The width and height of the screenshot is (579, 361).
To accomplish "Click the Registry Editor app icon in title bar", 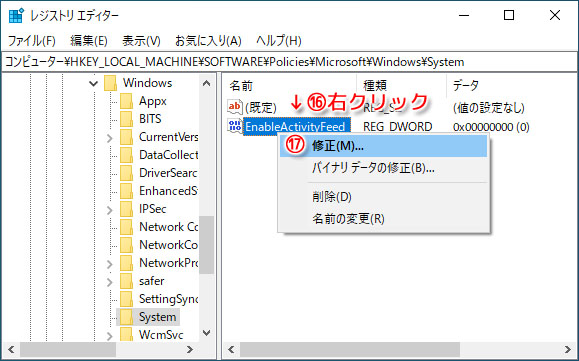I will [16, 16].
